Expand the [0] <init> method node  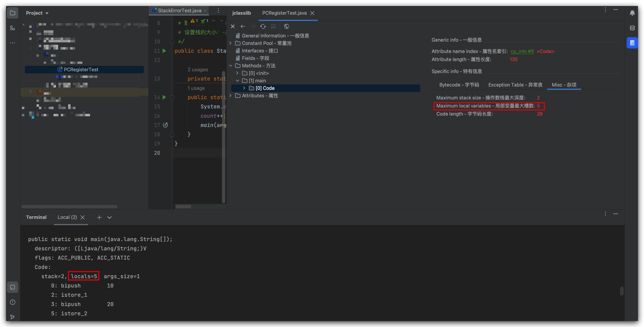(x=237, y=73)
